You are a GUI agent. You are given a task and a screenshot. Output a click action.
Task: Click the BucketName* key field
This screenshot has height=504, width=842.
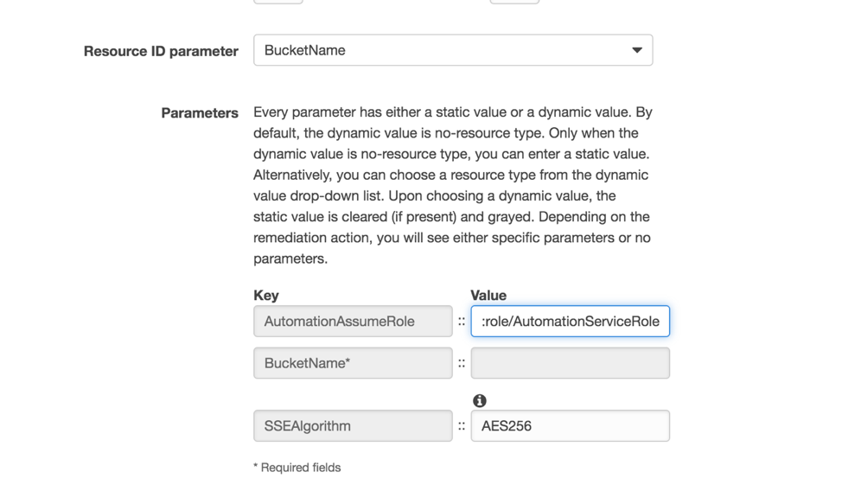(353, 363)
